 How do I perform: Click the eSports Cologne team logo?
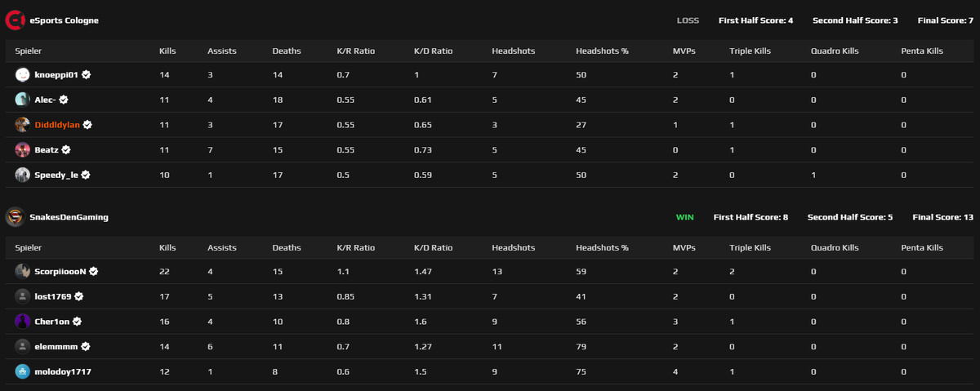point(15,20)
